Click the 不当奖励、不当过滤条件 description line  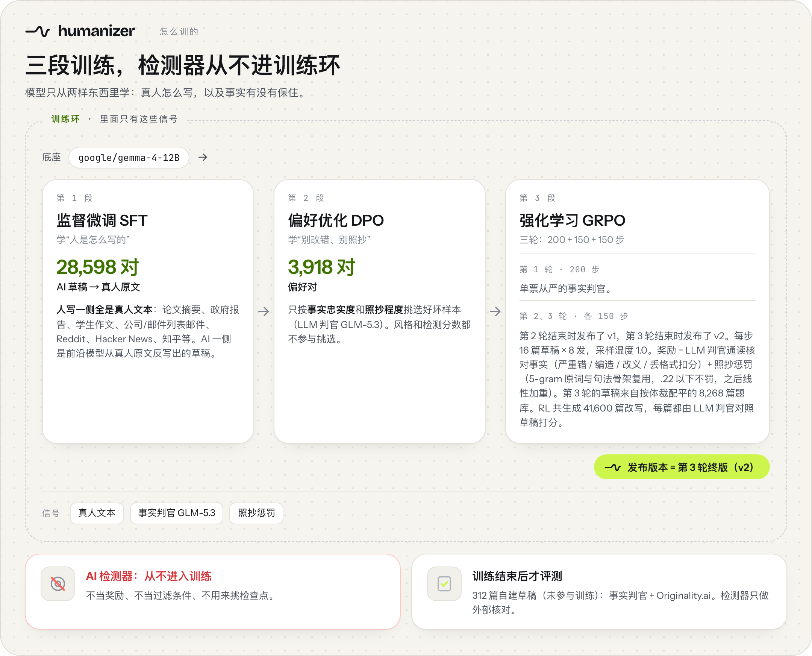pyautogui.click(x=181, y=595)
